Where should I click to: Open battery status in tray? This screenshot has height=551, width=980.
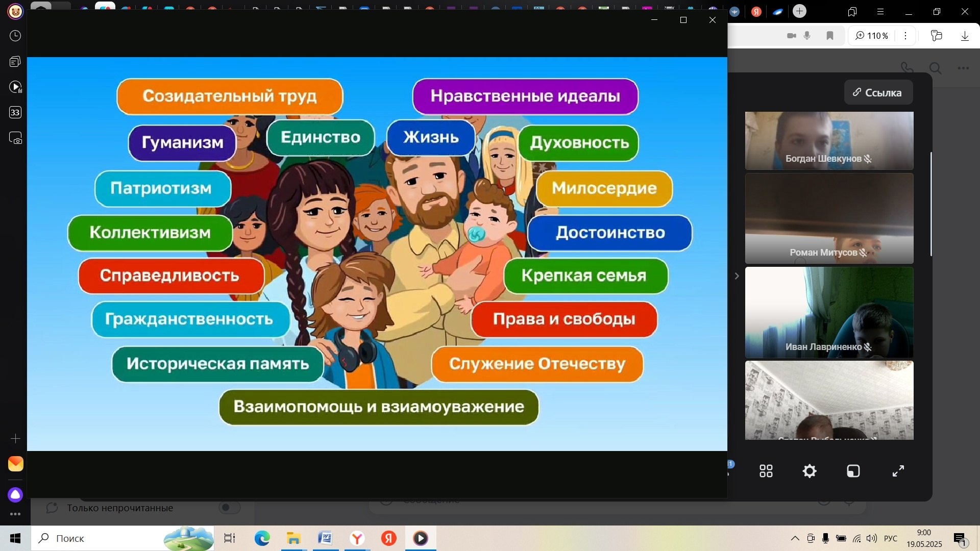[x=841, y=538]
